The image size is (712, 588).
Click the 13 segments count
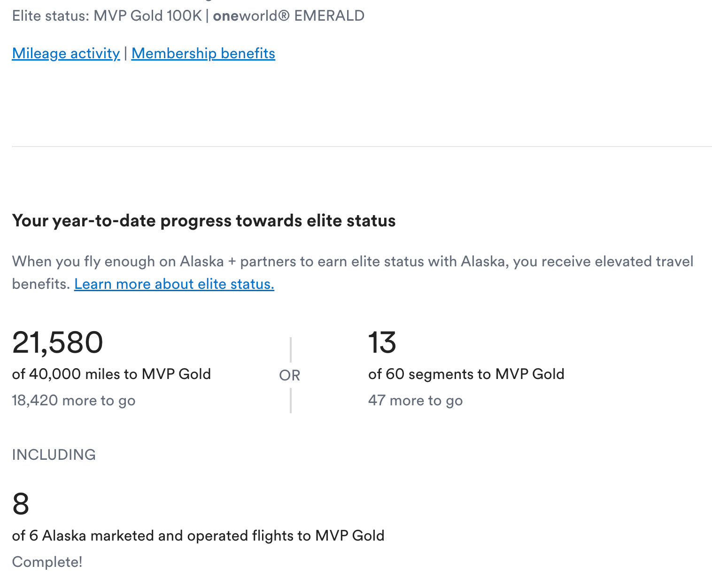[x=382, y=342]
